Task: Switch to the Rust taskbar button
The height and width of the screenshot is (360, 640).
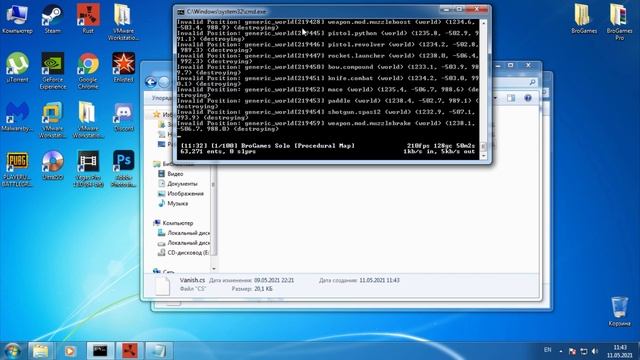Action: (129, 351)
